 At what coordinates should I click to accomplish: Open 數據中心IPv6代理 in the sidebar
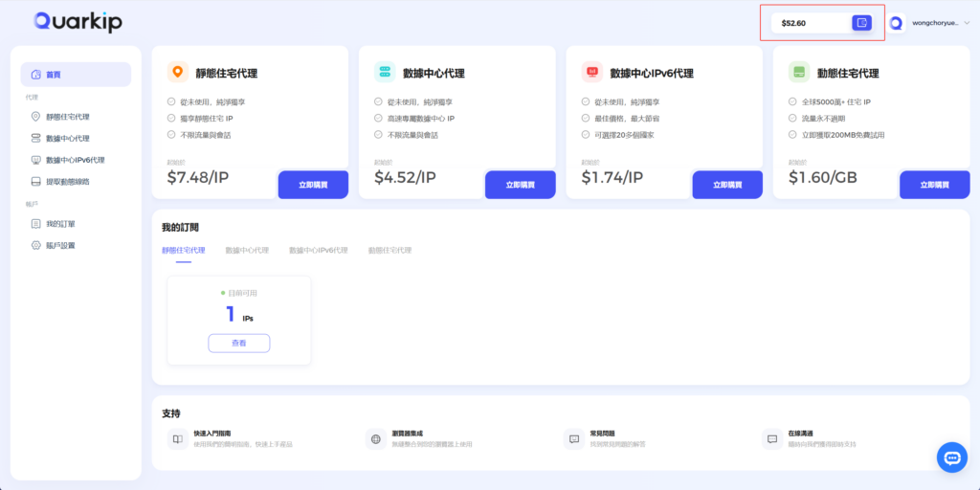pos(76,160)
